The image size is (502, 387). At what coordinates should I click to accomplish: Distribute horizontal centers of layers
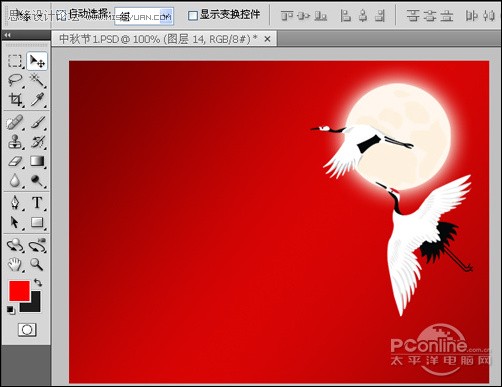click(x=489, y=15)
